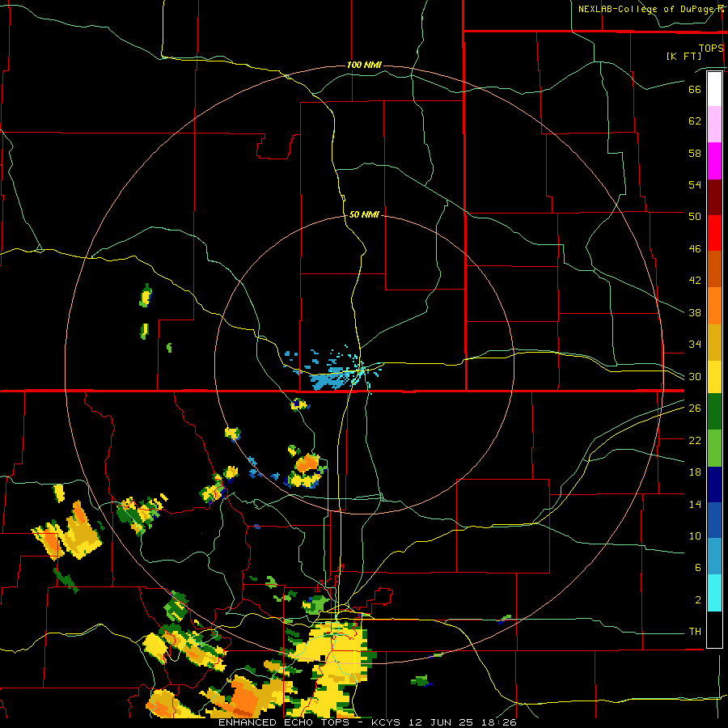
Task: Click the '62' legend value
Action: tap(695, 121)
